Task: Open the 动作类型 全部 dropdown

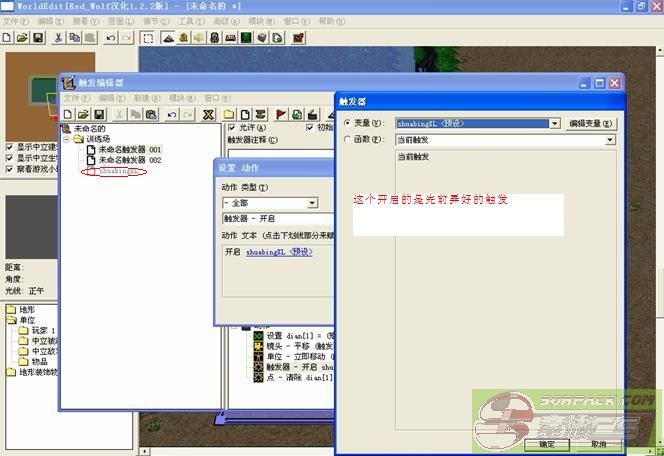Action: click(312, 203)
